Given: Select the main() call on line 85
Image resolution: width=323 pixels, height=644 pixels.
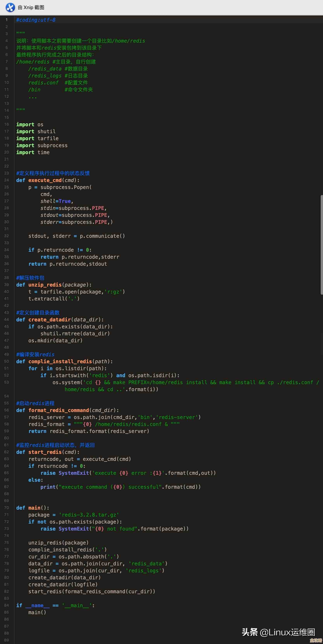Looking at the screenshot, I should pos(37,612).
